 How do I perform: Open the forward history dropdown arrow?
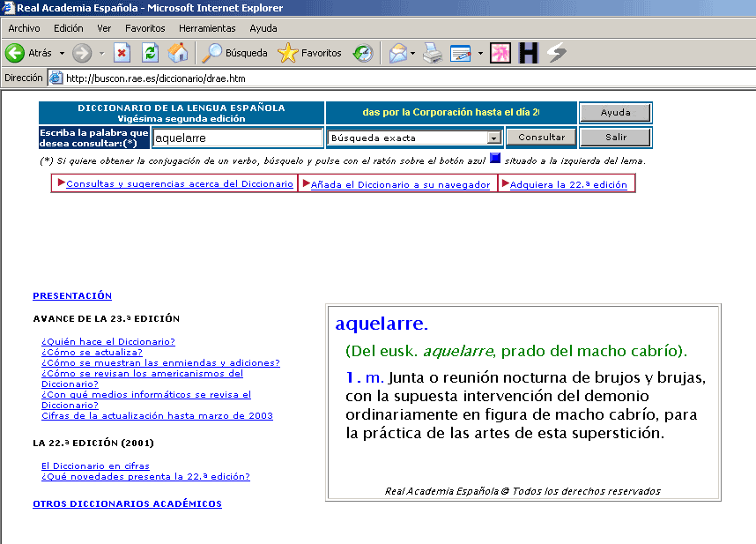pos(101,53)
